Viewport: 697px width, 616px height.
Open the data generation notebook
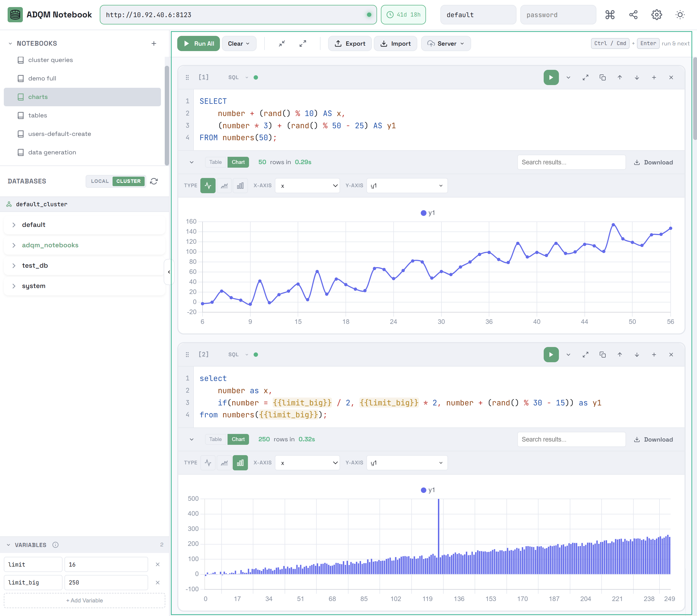52,152
